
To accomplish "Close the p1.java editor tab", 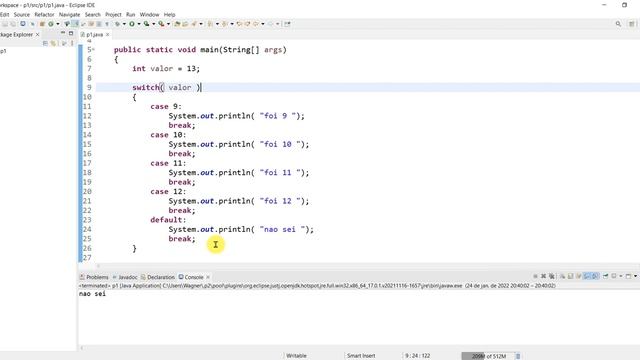I will (107, 35).
